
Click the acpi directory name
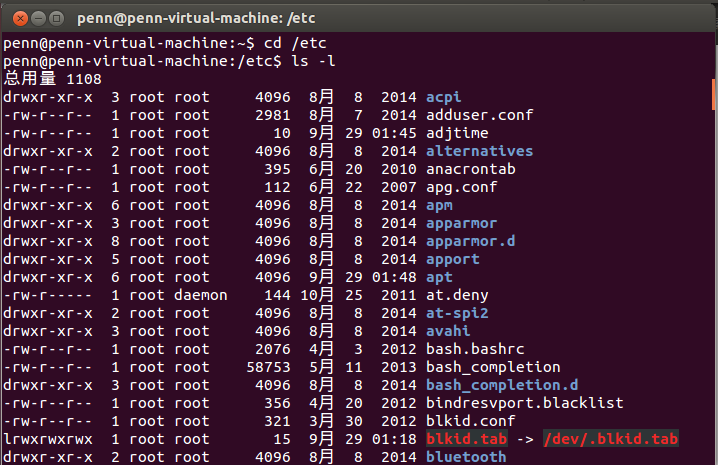pos(443,97)
